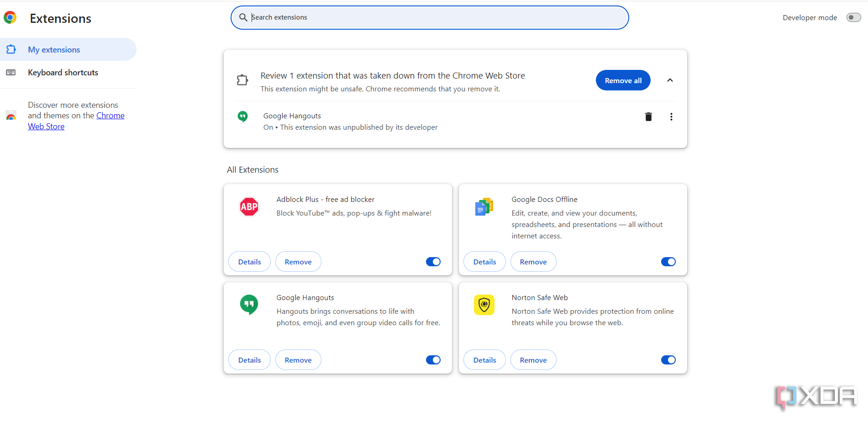
Task: Collapse the review panel chevron
Action: coord(670,80)
